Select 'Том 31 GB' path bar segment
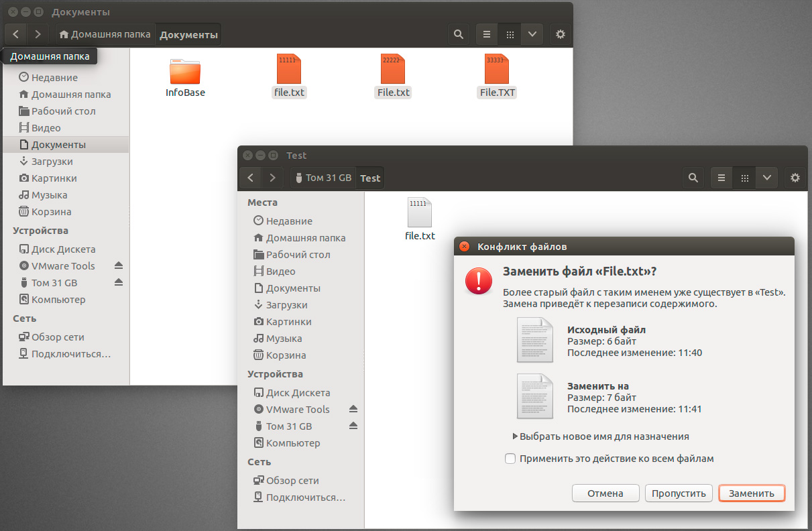The height and width of the screenshot is (531, 812). [323, 178]
